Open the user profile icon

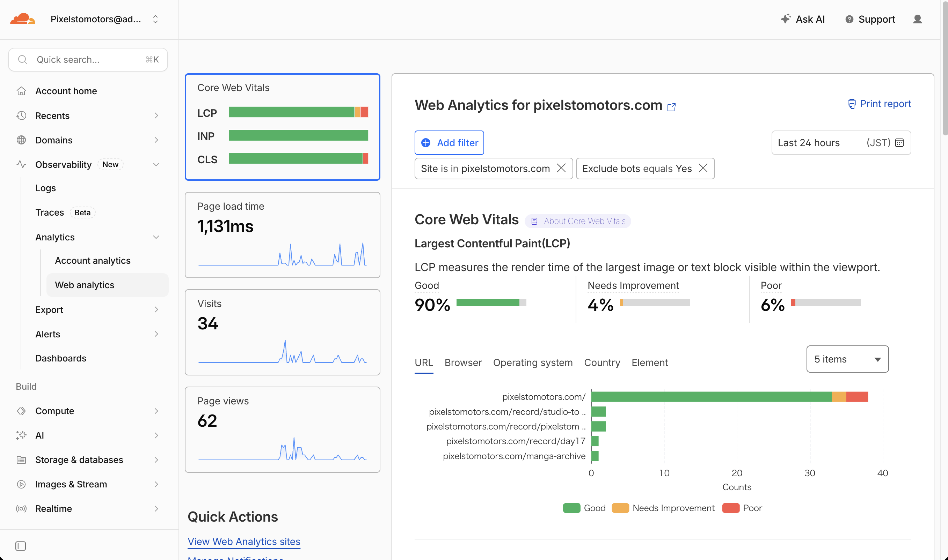click(917, 19)
